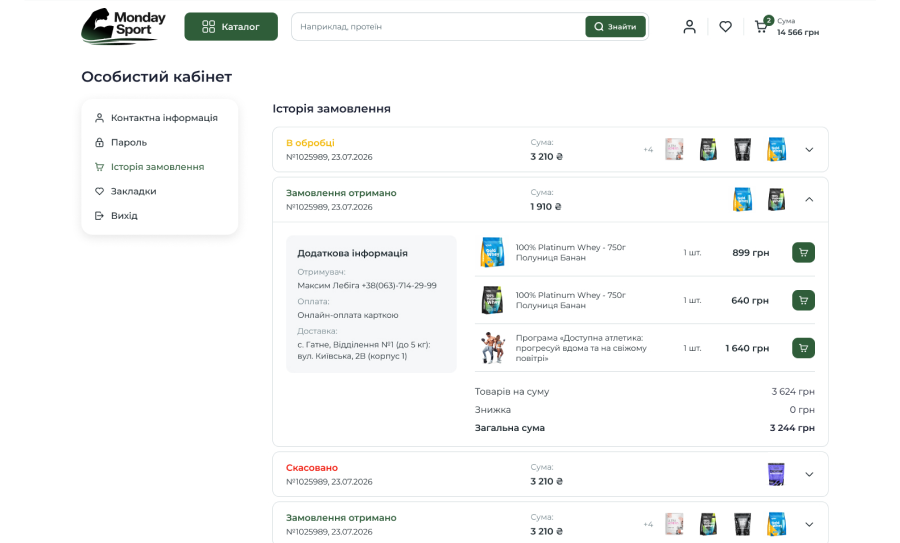The width and height of the screenshot is (900, 543).
Task: Open the shopping cart icon in header
Action: (x=762, y=26)
